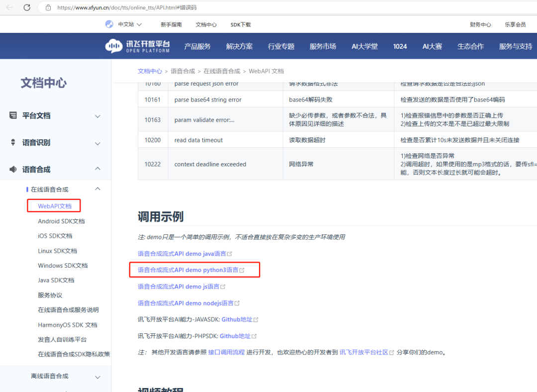The image size is (537, 392).
Task: Click external-link icon after JAVASDK Github地址
Action: (x=256, y=320)
